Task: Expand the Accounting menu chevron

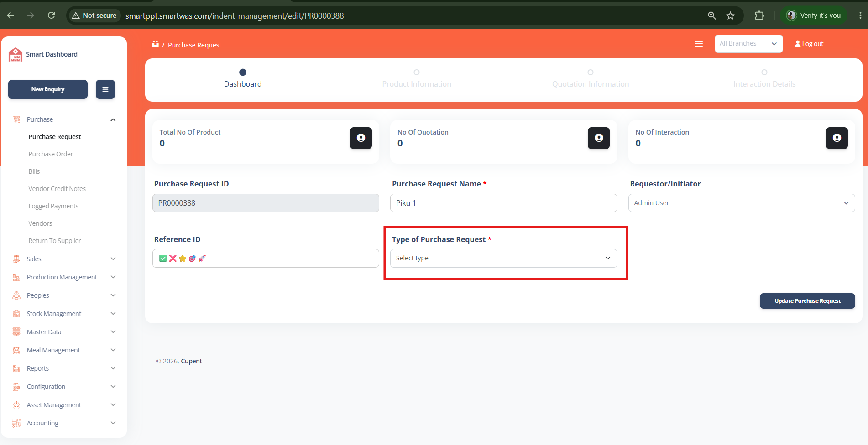Action: 113,423
